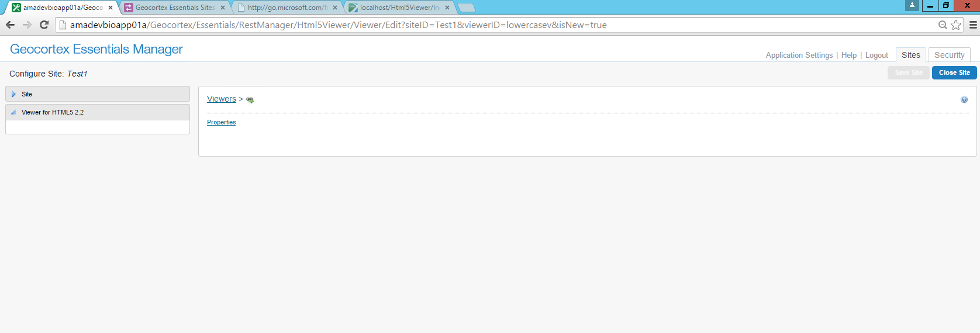Bookmark the page with star icon
Image resolution: width=980 pixels, height=333 pixels.
coord(956,25)
